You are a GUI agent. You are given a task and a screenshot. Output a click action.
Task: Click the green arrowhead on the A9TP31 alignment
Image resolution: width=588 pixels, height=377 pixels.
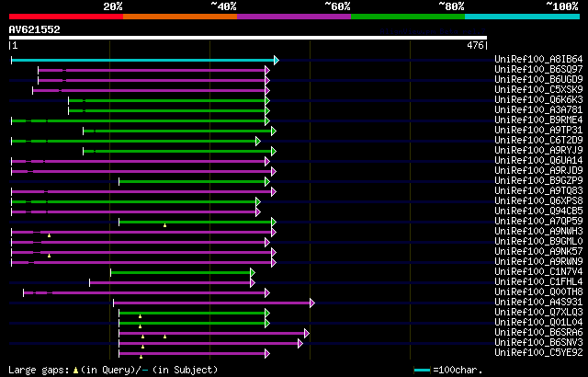click(x=274, y=131)
